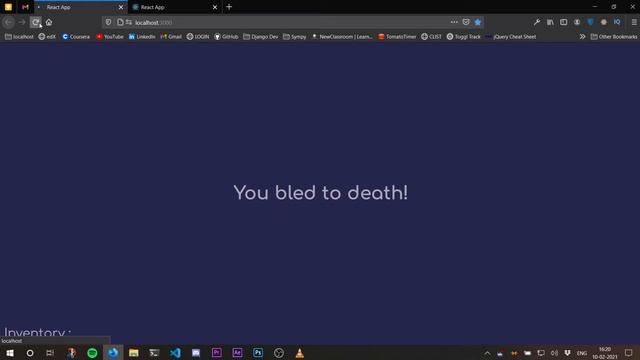Expand the Sympy bookmark folder
The image size is (640, 360).
[294, 37]
